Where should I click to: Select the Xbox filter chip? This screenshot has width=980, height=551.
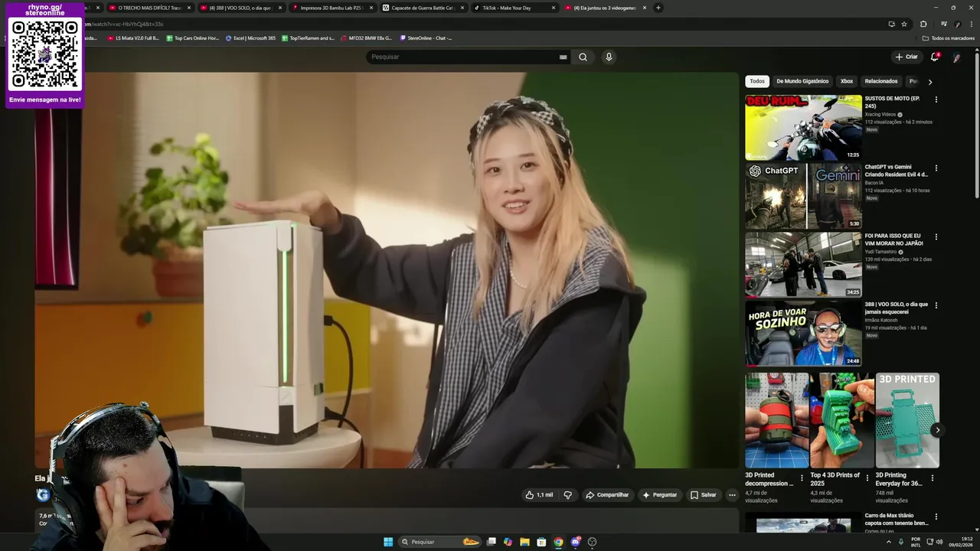[x=847, y=81]
